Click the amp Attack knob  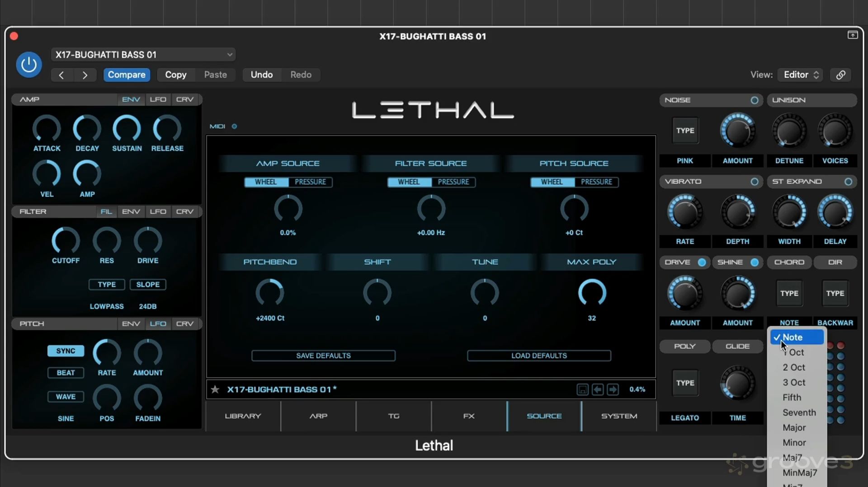click(x=47, y=129)
